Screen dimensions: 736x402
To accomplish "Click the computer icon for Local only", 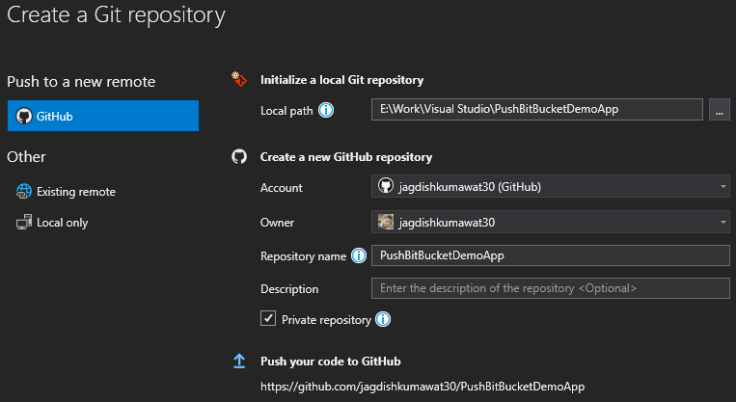I will (x=24, y=222).
